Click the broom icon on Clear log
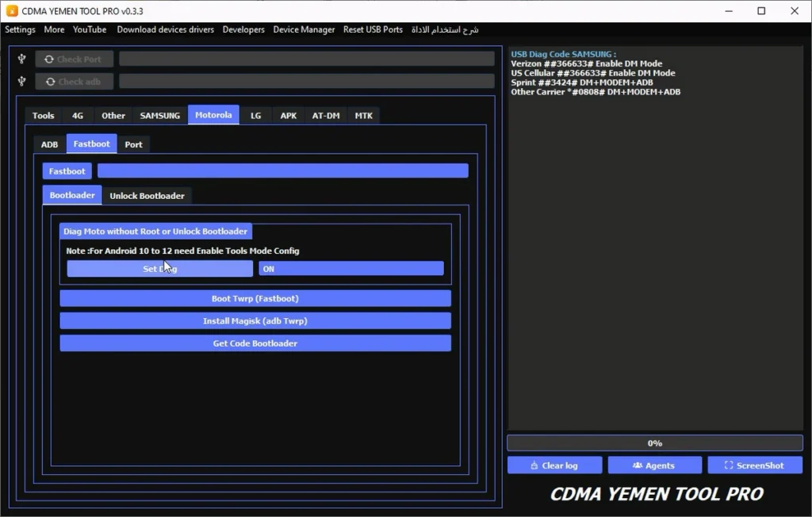The height and width of the screenshot is (517, 812). click(534, 465)
